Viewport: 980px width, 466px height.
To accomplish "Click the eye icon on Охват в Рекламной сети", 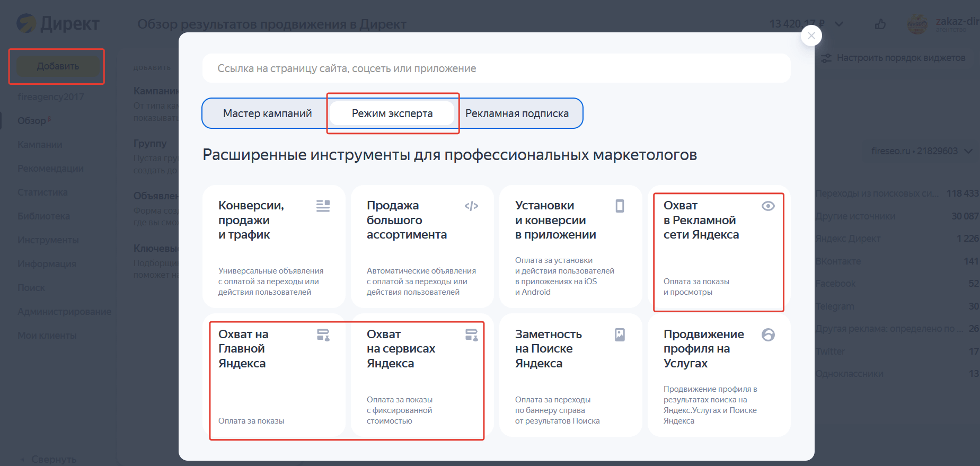I will point(768,206).
